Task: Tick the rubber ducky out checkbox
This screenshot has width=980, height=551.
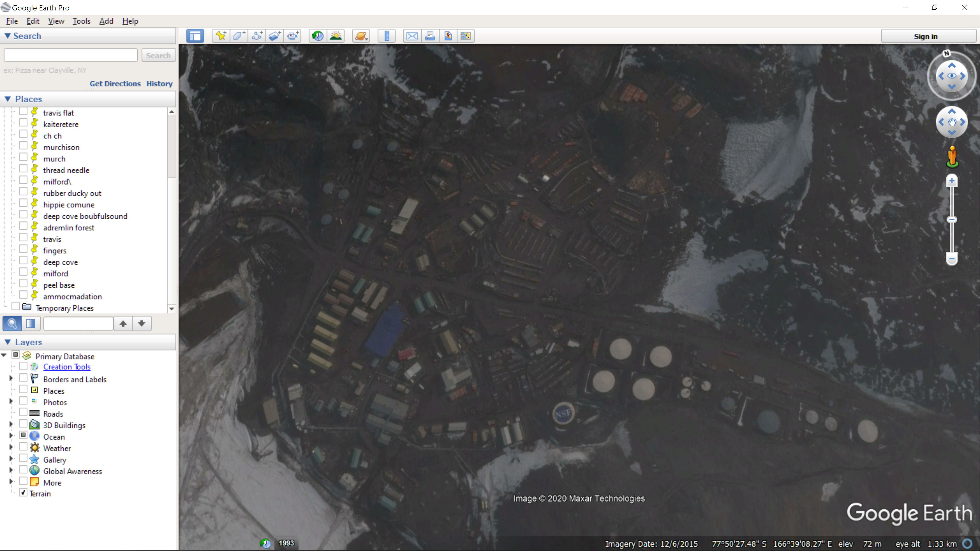Action: (x=23, y=192)
